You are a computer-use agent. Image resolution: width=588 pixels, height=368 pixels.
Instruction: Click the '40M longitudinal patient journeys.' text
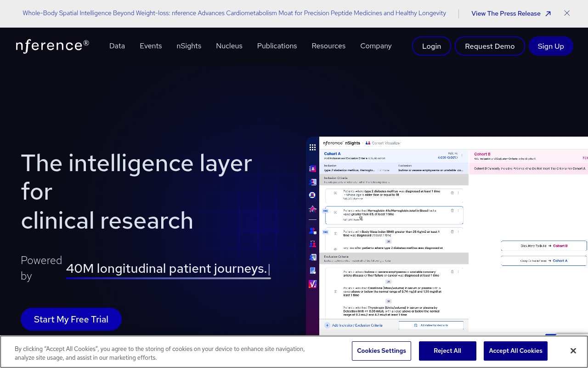pos(166,269)
